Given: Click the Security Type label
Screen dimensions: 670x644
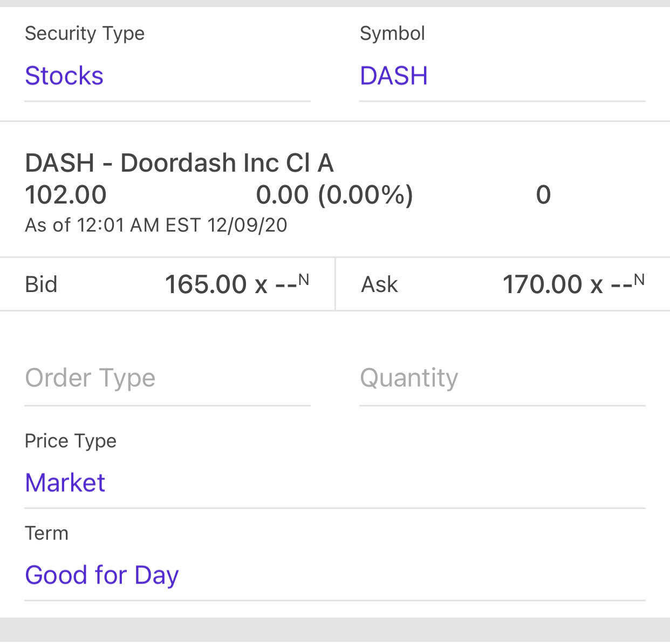Looking at the screenshot, I should pyautogui.click(x=84, y=33).
